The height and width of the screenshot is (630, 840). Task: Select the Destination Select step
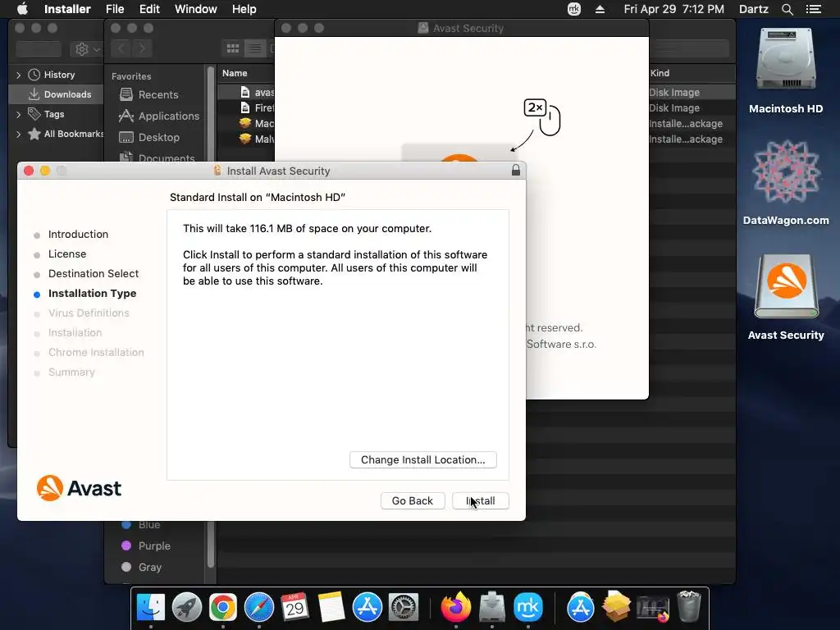click(94, 274)
